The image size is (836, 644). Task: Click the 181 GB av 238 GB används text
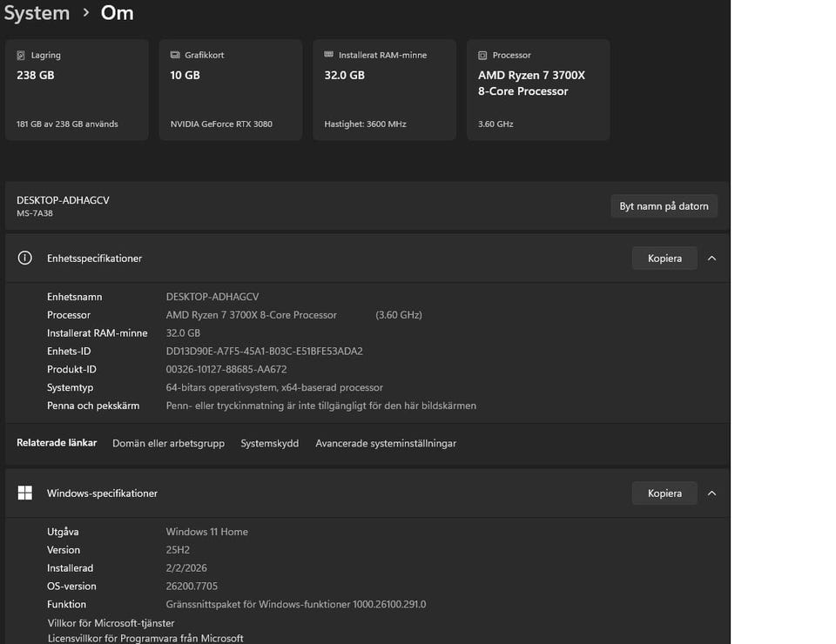[x=67, y=124]
